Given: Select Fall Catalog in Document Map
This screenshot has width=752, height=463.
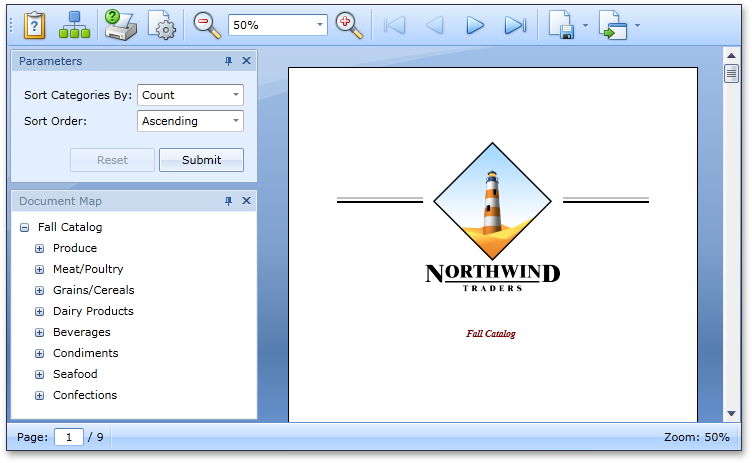Looking at the screenshot, I should 70,227.
